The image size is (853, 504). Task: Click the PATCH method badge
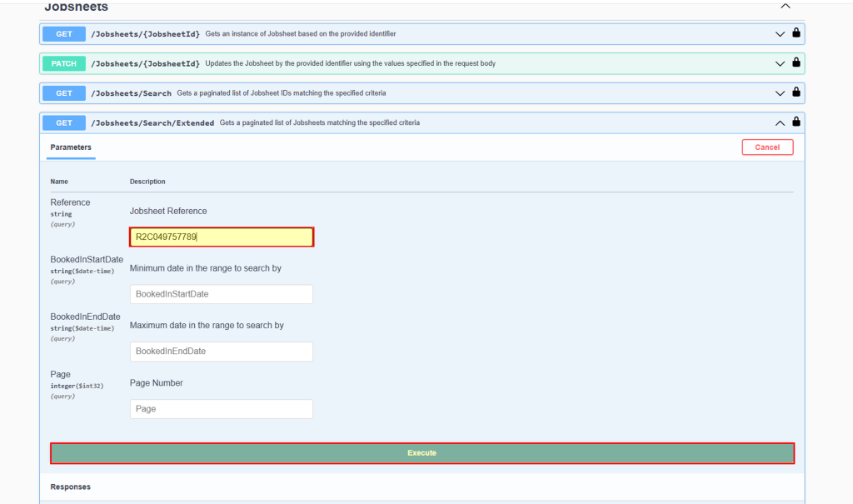tap(64, 63)
